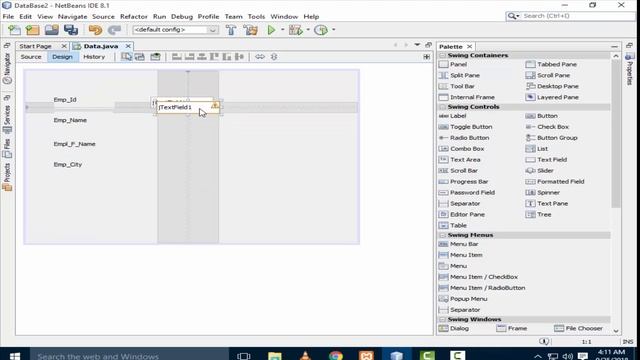Viewport: 640px width, 360px height.
Task: Activate Selection Mode icon in designer toolbar
Action: tap(127, 57)
